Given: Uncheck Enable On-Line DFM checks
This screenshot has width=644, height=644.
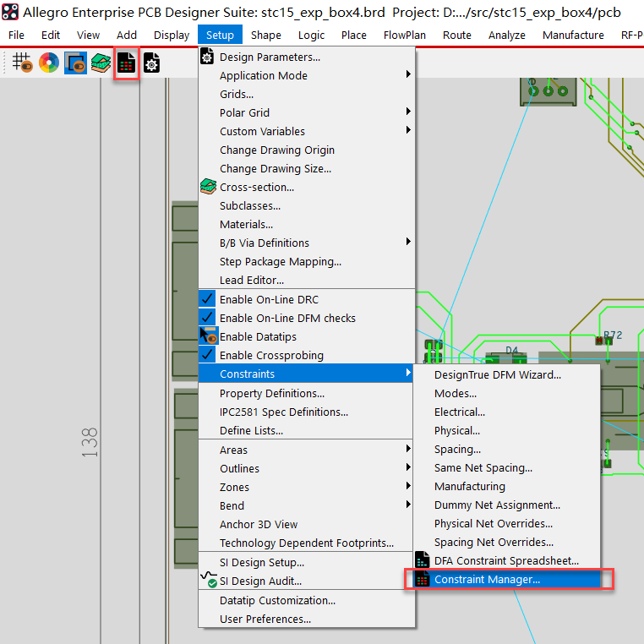Looking at the screenshot, I should pos(287,318).
